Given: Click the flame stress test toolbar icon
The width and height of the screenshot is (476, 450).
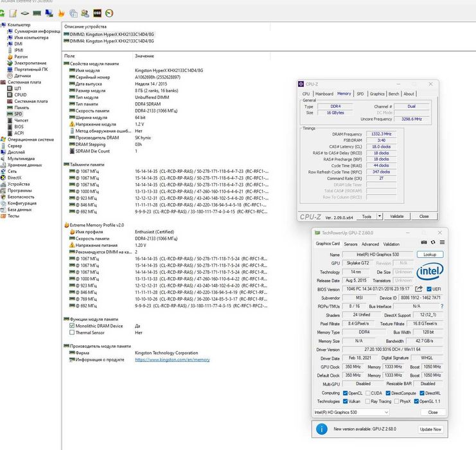Looking at the screenshot, I should [61, 13].
